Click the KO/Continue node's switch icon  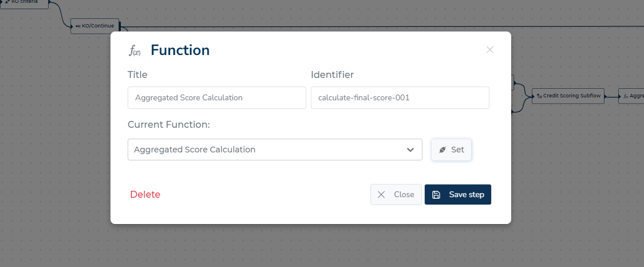point(78,26)
